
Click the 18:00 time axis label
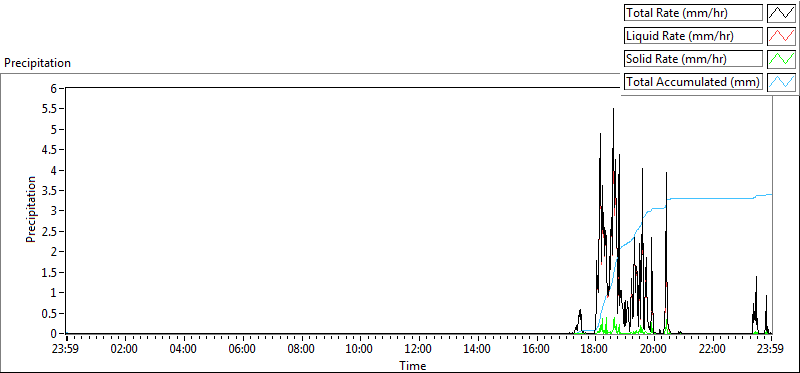pos(594,350)
